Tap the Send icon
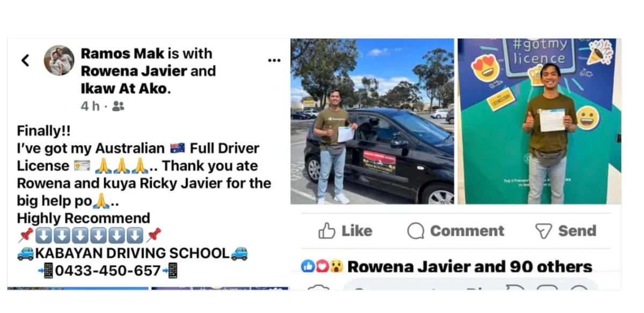The image size is (644, 313). [x=544, y=231]
